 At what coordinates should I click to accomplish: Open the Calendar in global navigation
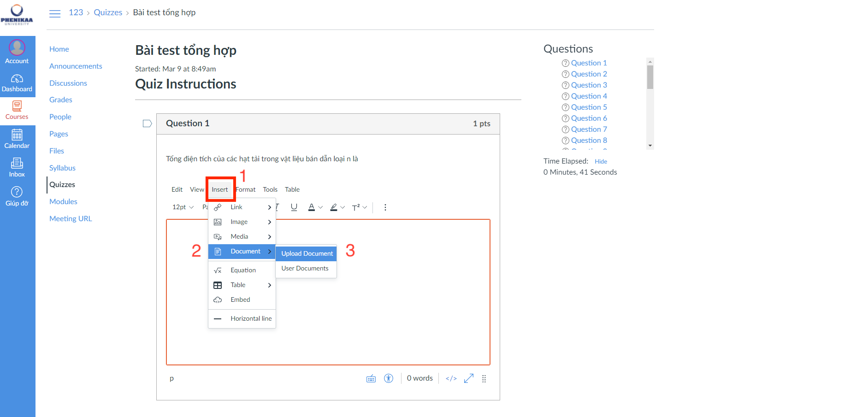click(17, 139)
